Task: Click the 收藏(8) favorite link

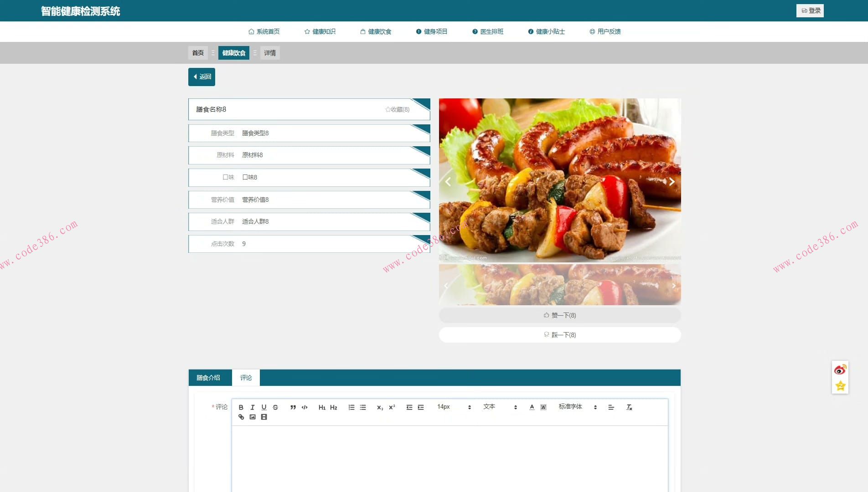Action: [398, 109]
